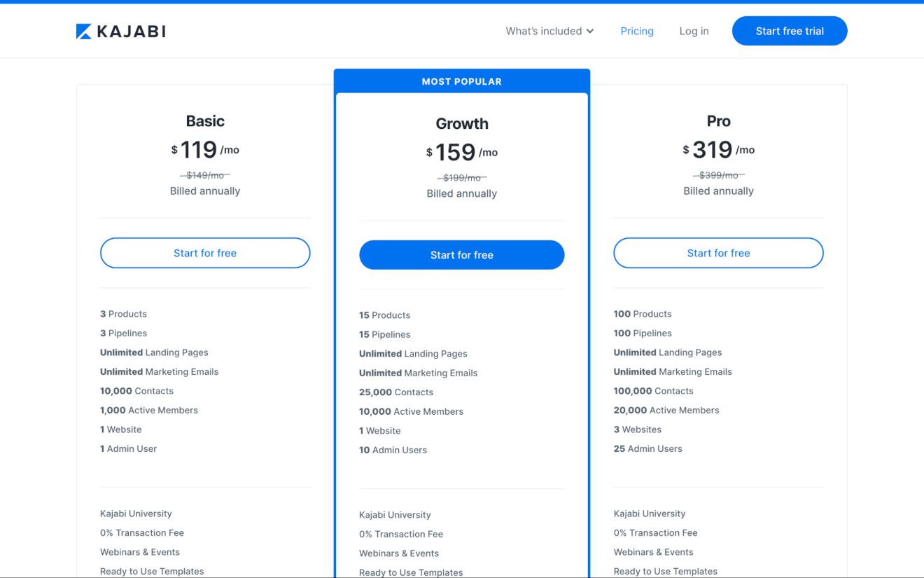This screenshot has height=578, width=924.
Task: Open the Pricing page link
Action: pyautogui.click(x=637, y=31)
